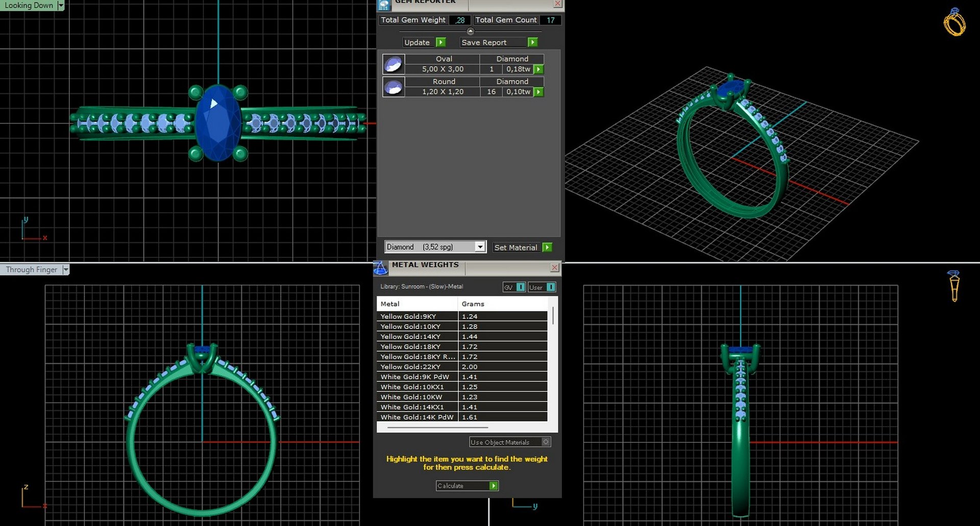Select the Round diamond gem thumbnail

click(394, 87)
